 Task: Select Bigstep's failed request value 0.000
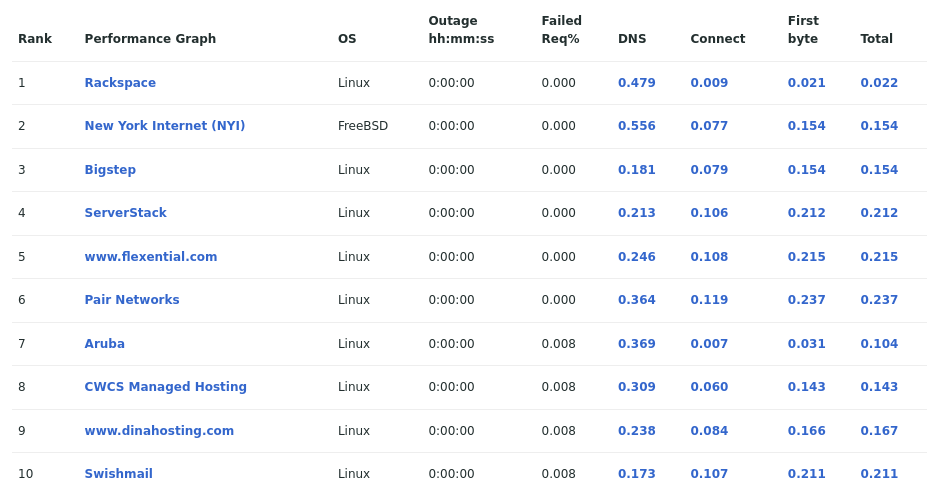[x=558, y=169]
